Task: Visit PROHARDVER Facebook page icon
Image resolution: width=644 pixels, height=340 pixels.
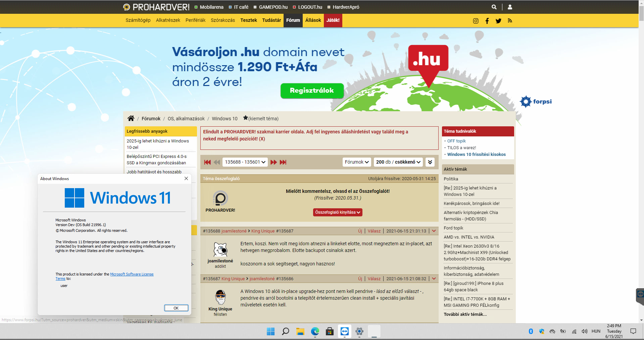Action: (x=487, y=21)
